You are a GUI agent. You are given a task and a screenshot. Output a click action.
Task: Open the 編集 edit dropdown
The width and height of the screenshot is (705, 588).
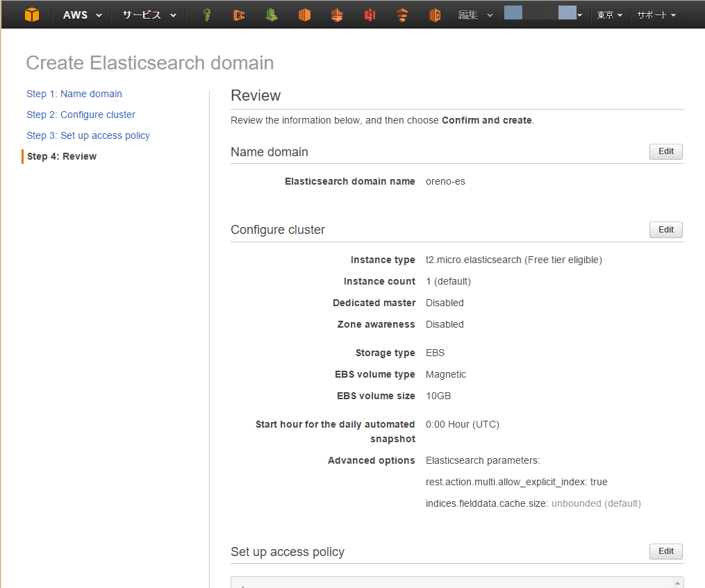pos(475,15)
